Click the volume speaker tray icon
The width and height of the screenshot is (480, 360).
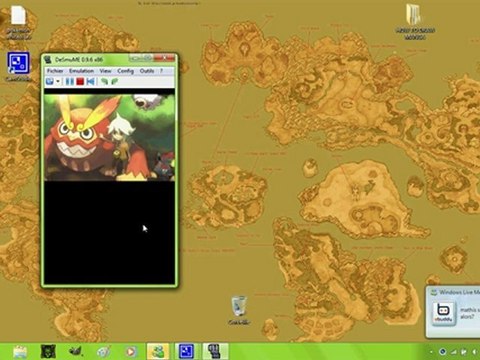474,352
